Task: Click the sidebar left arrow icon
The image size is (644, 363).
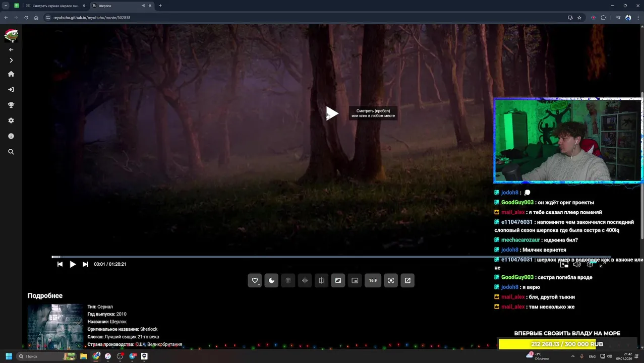Action: coord(11,49)
